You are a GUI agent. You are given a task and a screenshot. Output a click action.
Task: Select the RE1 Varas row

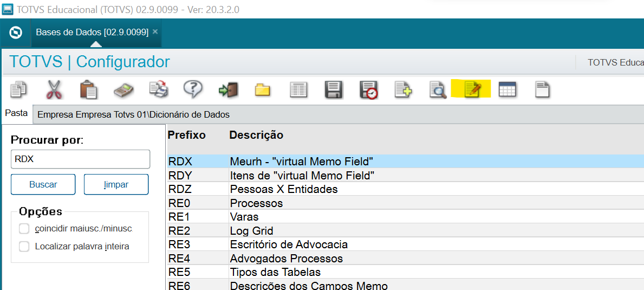pyautogui.click(x=405, y=216)
